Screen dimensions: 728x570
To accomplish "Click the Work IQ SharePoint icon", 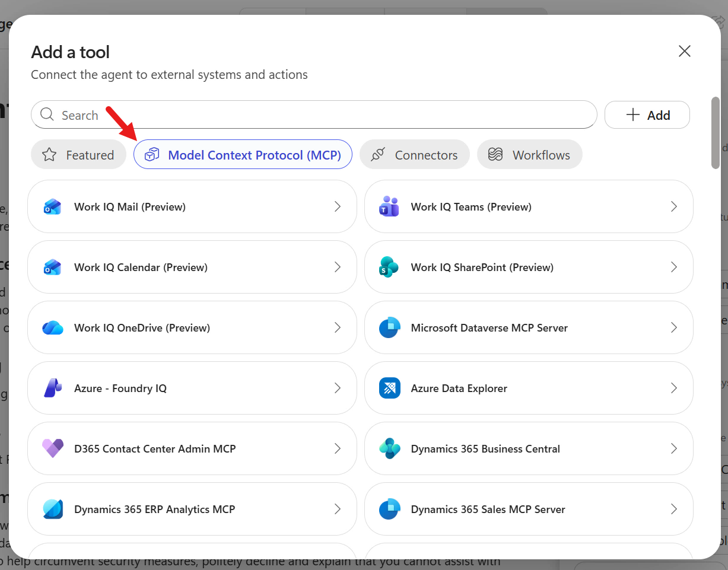I will (x=389, y=267).
